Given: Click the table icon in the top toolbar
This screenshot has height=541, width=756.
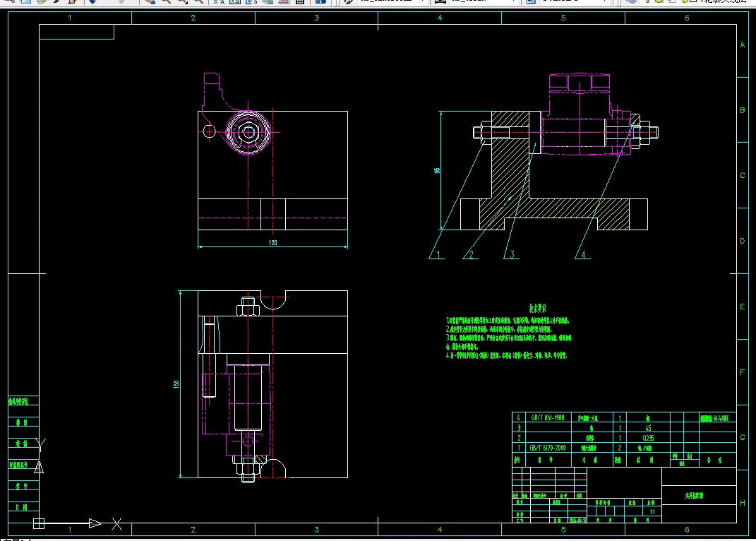Looking at the screenshot, I should pyautogui.click(x=300, y=1).
